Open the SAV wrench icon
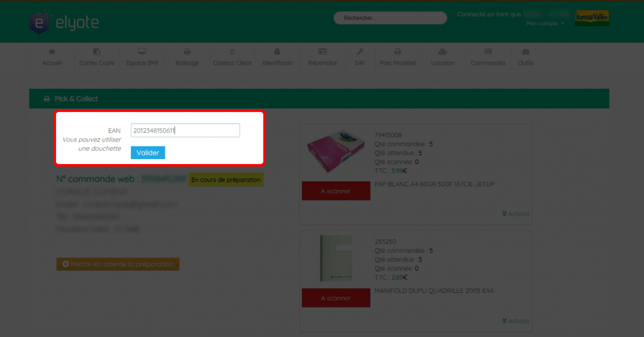 point(360,52)
